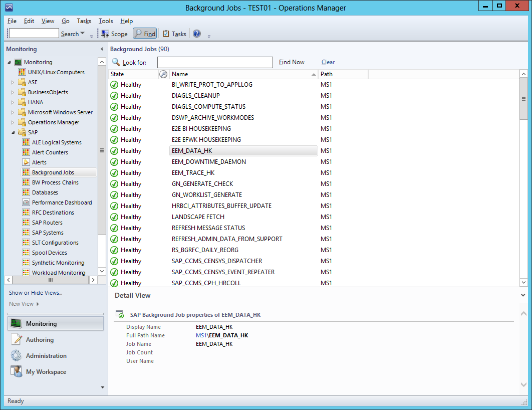532x410 pixels.
Task: Sort by the Path column header
Action: (343, 74)
